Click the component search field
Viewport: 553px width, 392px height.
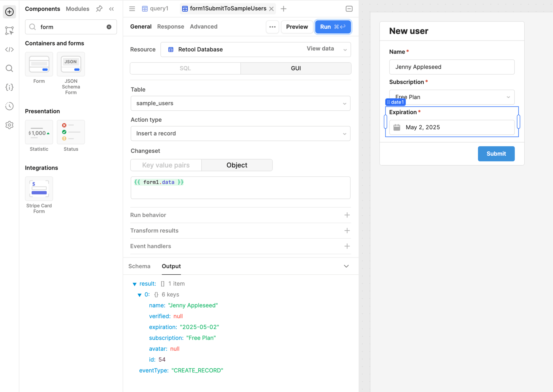click(71, 27)
